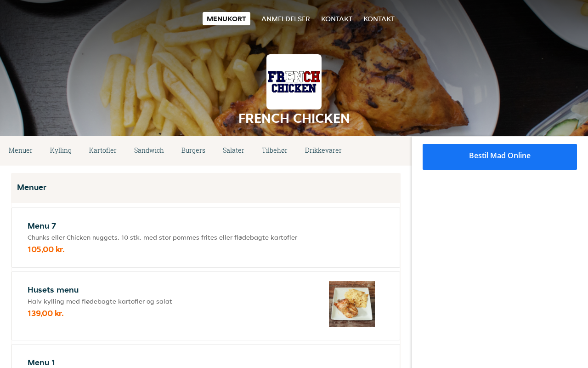
Task: Open the Husets menu dish thumbnail
Action: 352,304
